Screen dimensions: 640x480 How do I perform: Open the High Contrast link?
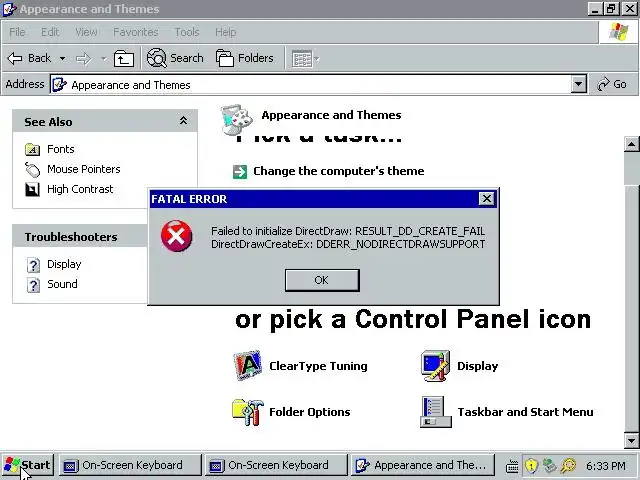point(80,189)
